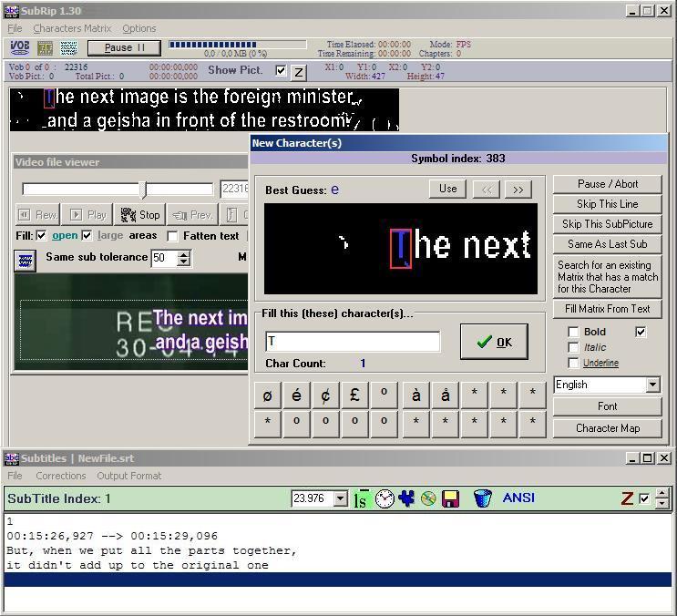Click the Z button next to Show Pict.

click(x=299, y=71)
